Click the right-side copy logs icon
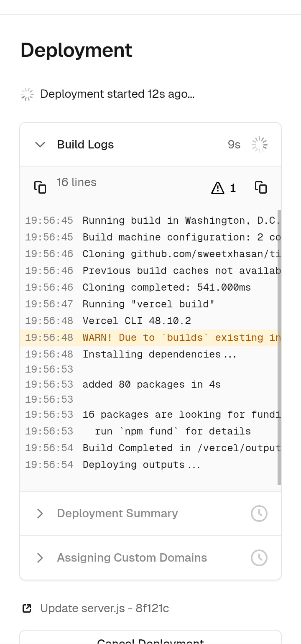 pyautogui.click(x=261, y=187)
